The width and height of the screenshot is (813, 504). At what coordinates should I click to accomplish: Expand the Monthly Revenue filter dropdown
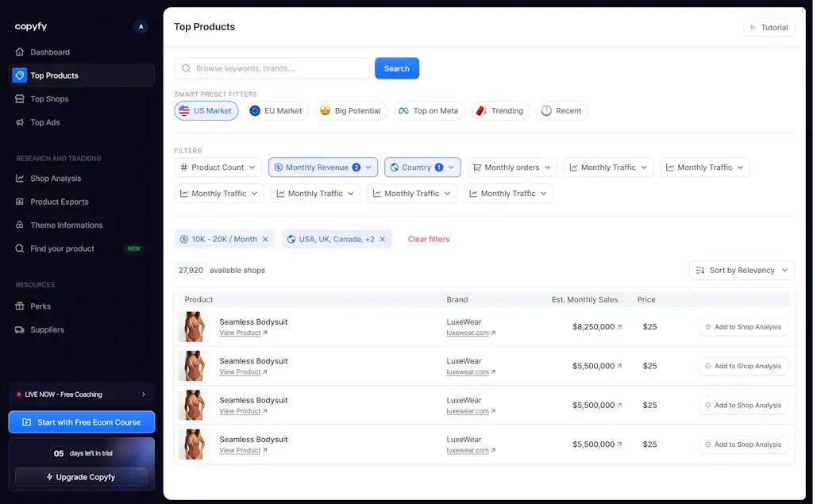point(322,167)
